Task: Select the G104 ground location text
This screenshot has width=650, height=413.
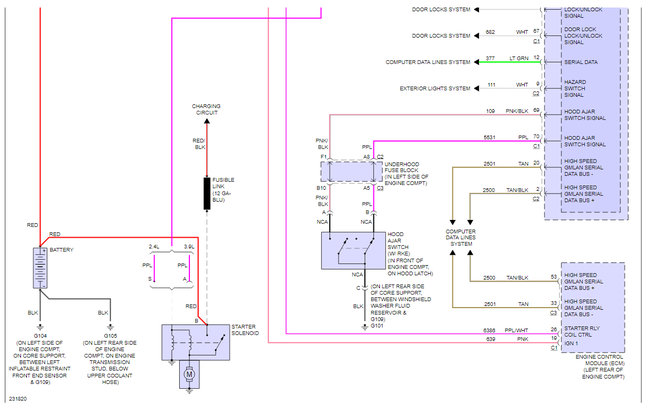Action: click(x=40, y=359)
